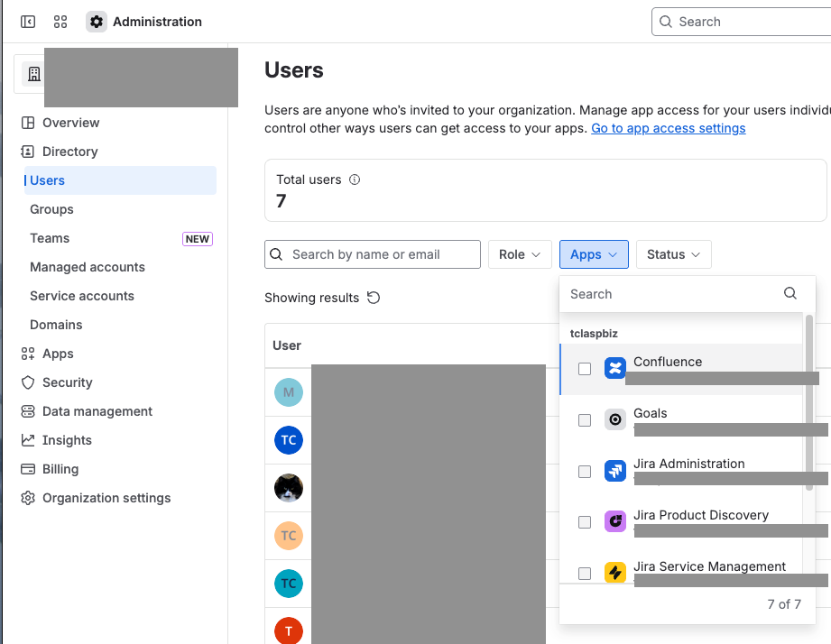
Task: Click the Billing card icon
Action: (28, 469)
